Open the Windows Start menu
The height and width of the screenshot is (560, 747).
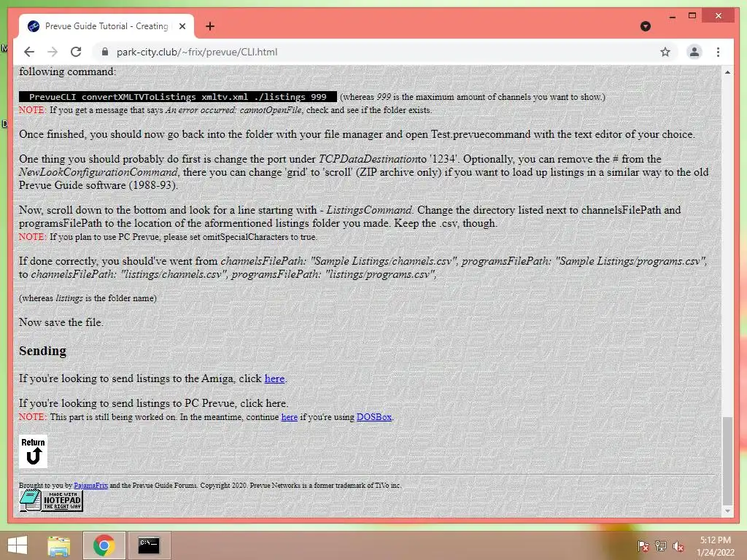click(18, 545)
